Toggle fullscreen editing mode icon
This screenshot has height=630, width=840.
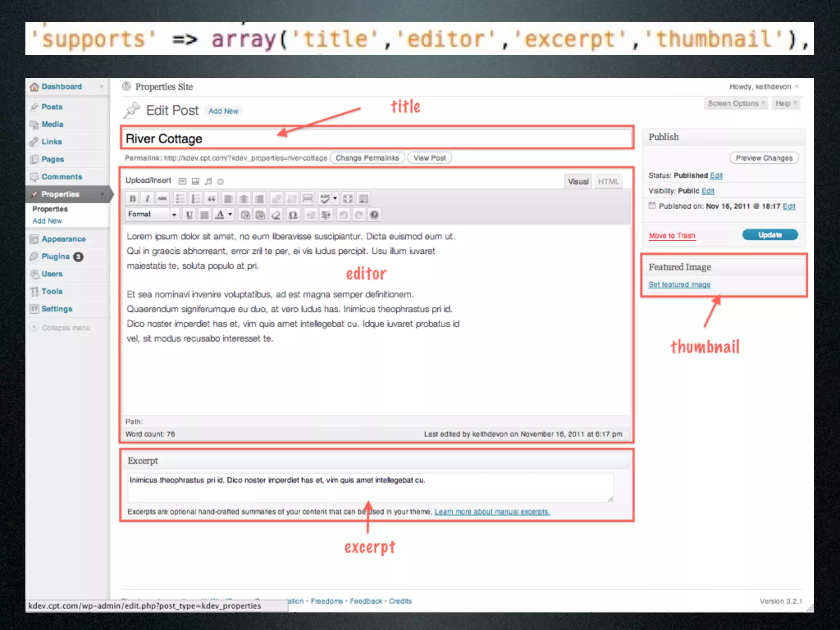348,199
